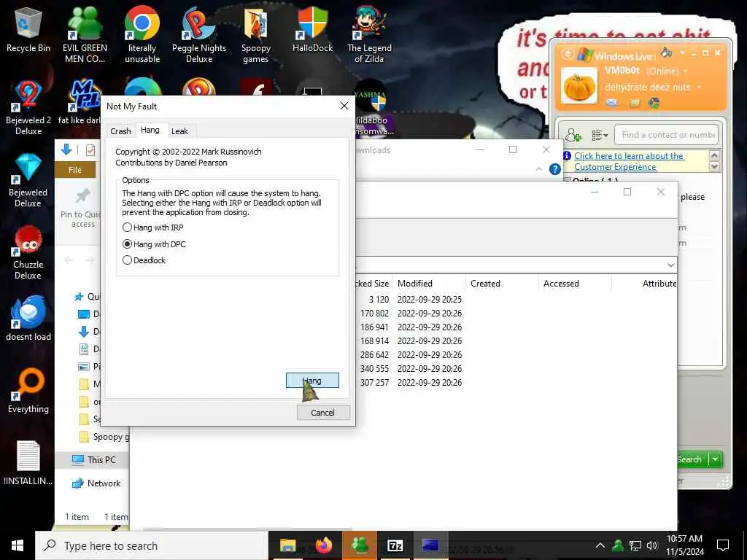Open the 7-Zip address bar dropdown
Viewport: 747px width, 560px height.
tap(671, 265)
